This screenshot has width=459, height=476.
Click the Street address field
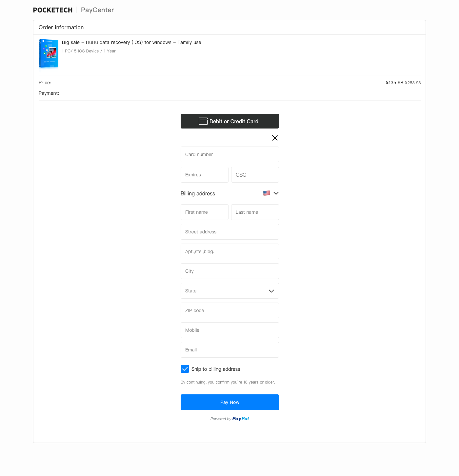pos(229,232)
